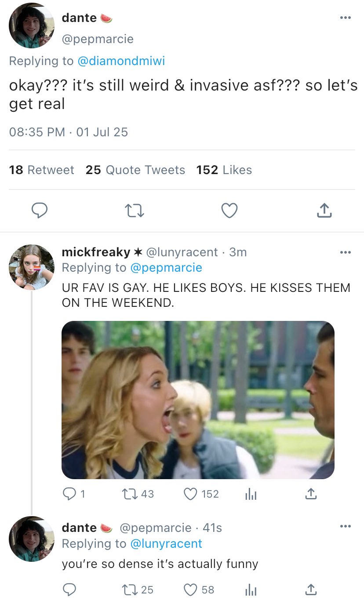Retweet the main tweet by dante
Viewport: 364px width, 604px height.
[x=135, y=211]
